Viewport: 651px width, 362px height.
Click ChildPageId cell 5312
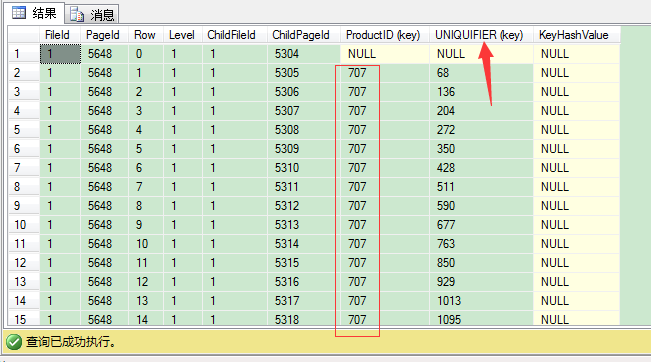point(304,206)
